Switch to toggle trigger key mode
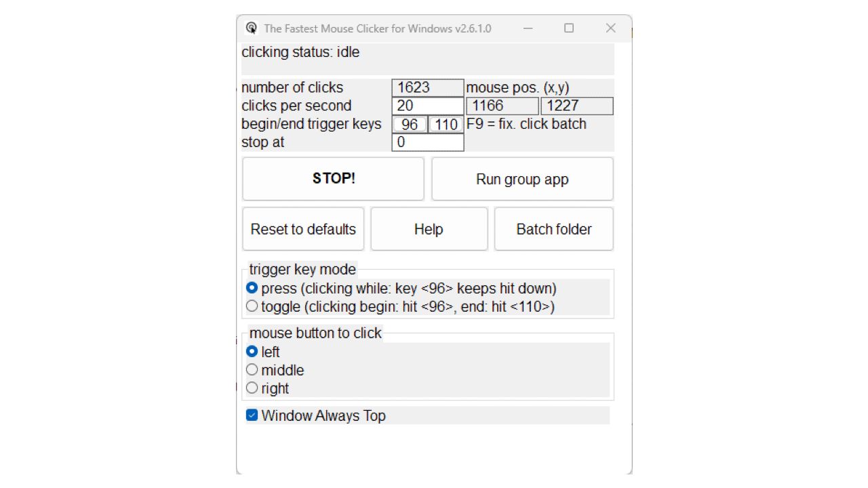The height and width of the screenshot is (488, 868). [252, 306]
